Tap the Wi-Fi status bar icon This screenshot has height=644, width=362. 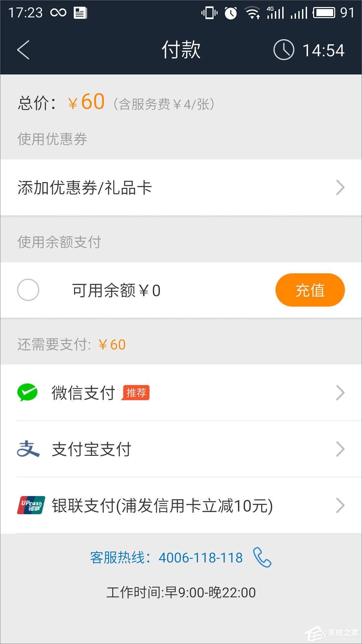coord(252,13)
